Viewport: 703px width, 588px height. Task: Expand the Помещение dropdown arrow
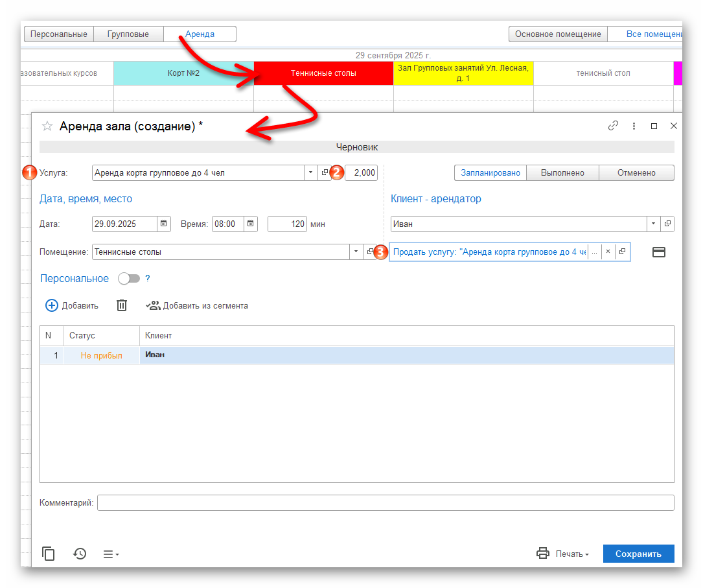356,252
